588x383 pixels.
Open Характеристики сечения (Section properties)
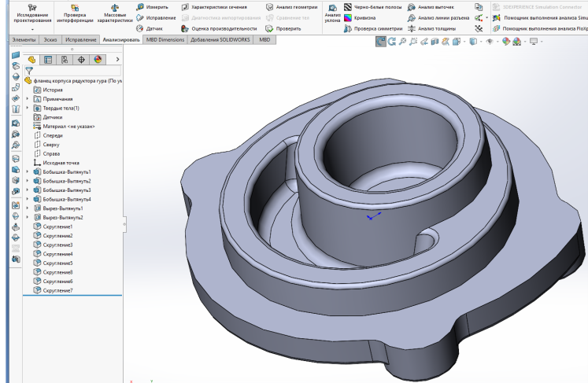[186, 7]
